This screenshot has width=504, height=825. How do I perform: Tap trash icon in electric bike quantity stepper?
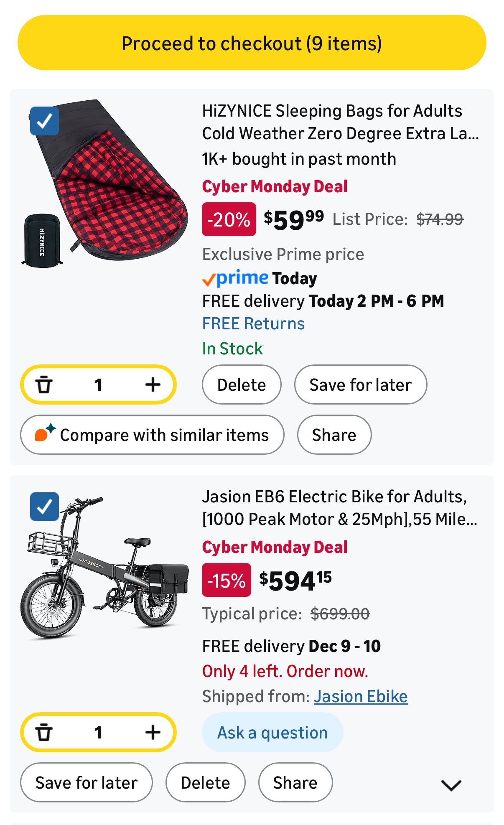(44, 732)
